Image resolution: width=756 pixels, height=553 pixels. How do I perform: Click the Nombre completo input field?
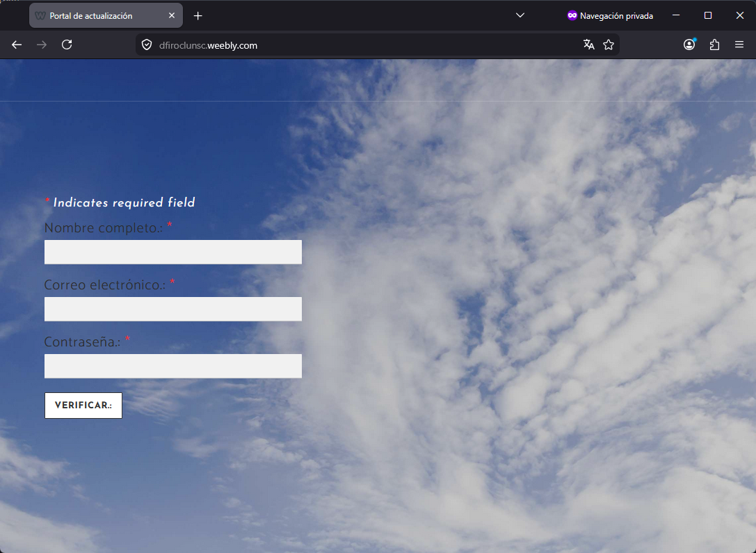pyautogui.click(x=172, y=252)
